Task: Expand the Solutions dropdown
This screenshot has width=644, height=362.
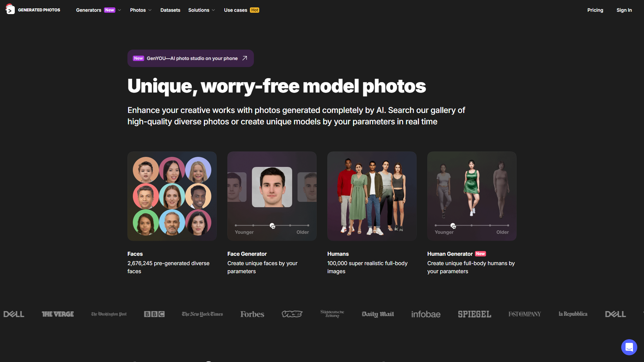Action: [201, 10]
